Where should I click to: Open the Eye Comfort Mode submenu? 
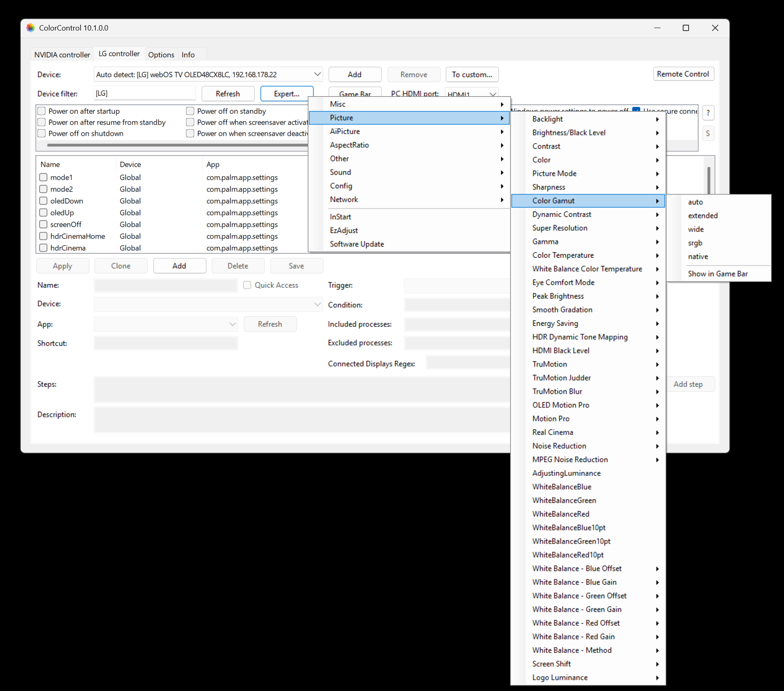(588, 282)
